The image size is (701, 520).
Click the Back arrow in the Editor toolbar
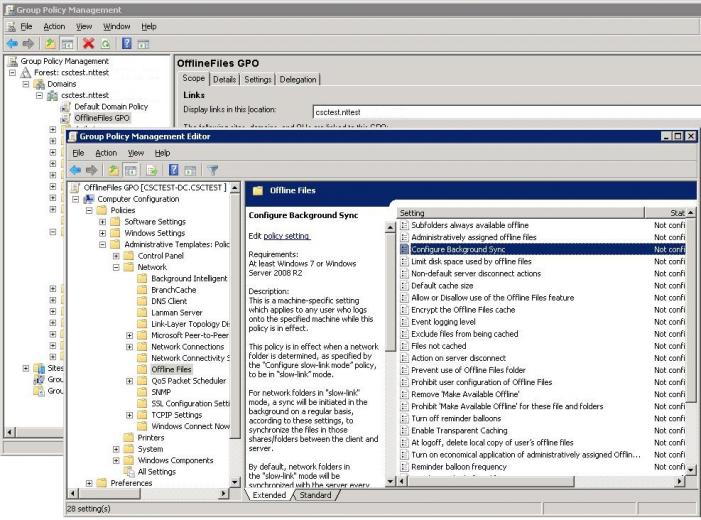click(75, 170)
